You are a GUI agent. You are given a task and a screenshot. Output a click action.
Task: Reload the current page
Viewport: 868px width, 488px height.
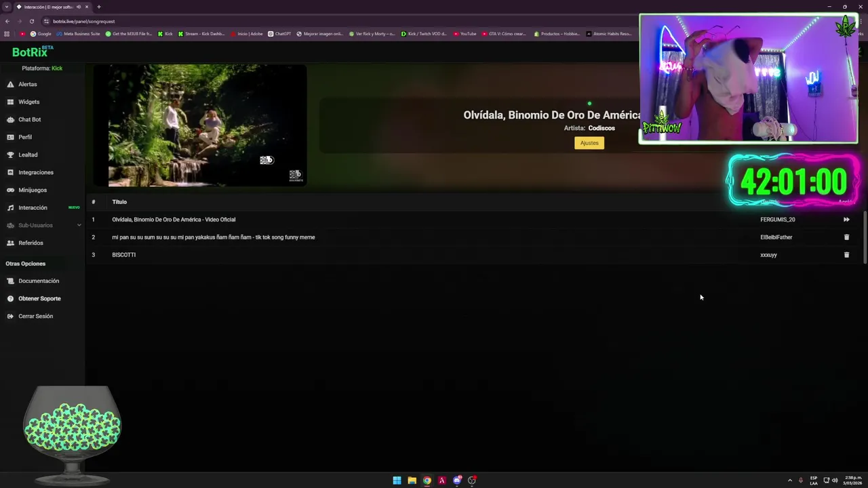point(32,21)
